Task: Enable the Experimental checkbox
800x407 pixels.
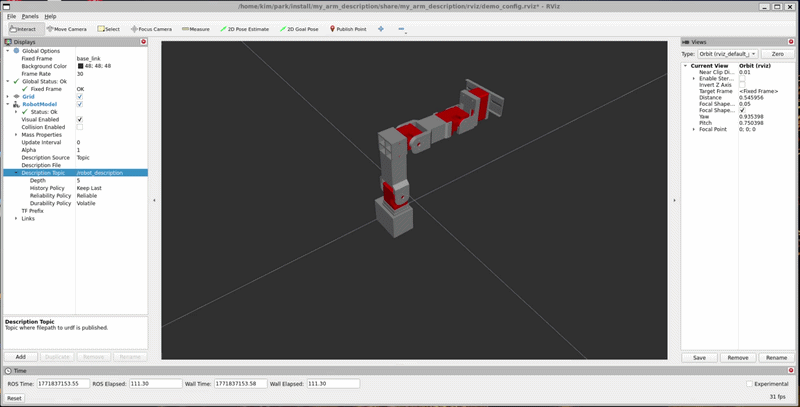Action: click(x=749, y=384)
